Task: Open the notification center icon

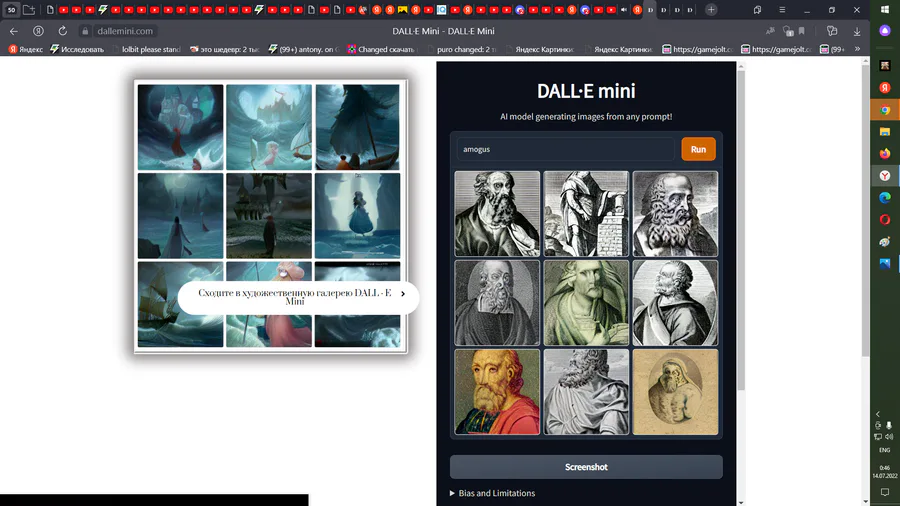Action: [x=885, y=492]
